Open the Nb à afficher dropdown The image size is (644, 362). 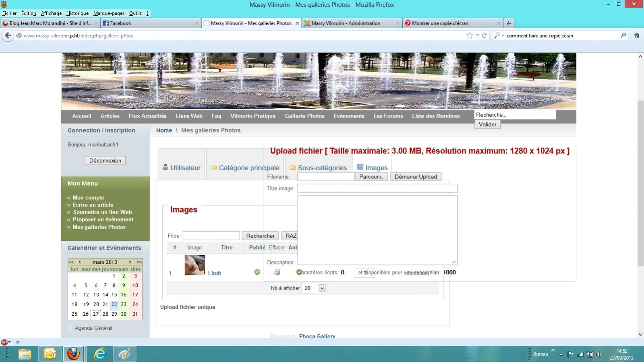pos(314,288)
